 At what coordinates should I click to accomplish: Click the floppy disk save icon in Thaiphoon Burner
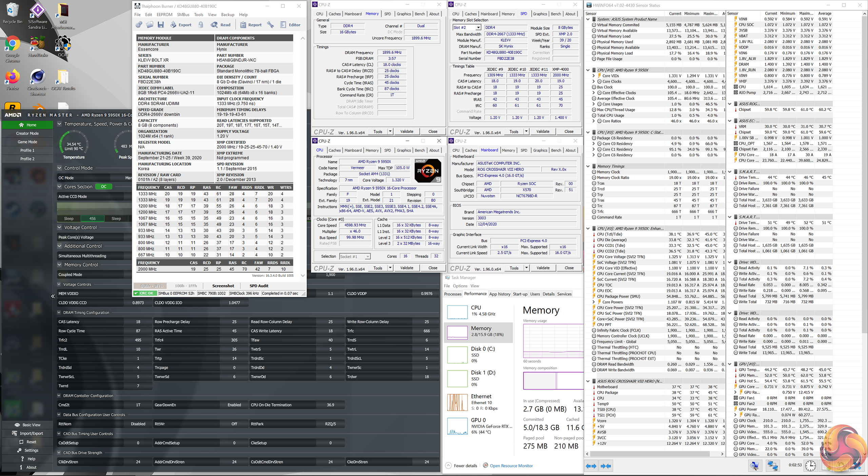[161, 25]
